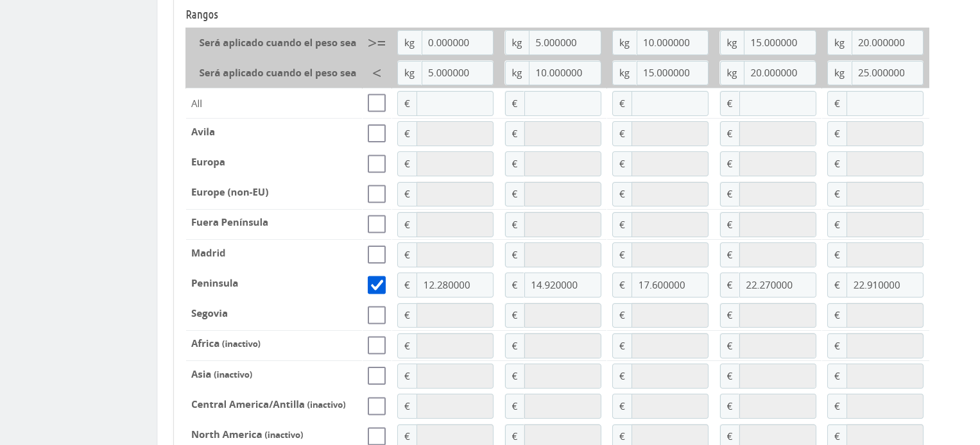
Task: Tick the Segovia zone checkbox
Action: click(x=377, y=315)
